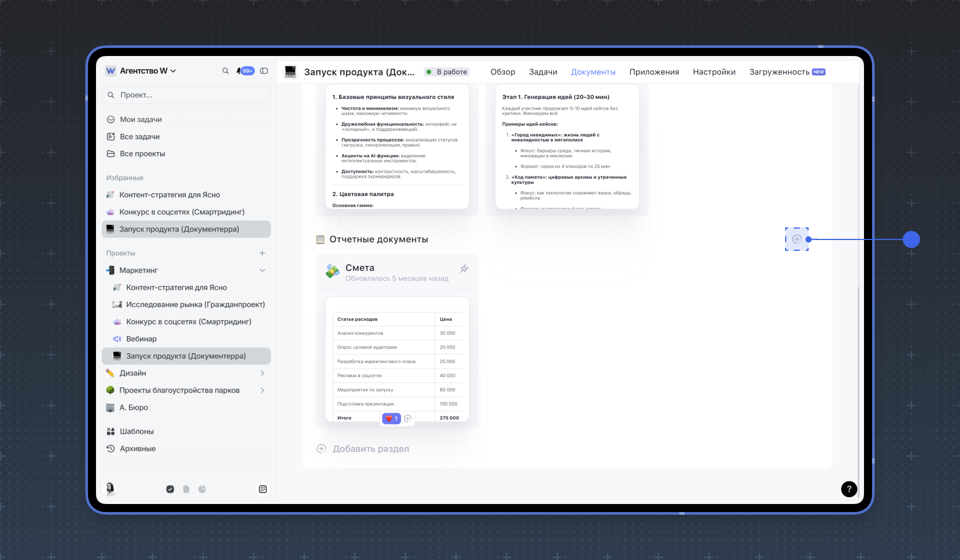Open the Настройки tab

click(714, 72)
